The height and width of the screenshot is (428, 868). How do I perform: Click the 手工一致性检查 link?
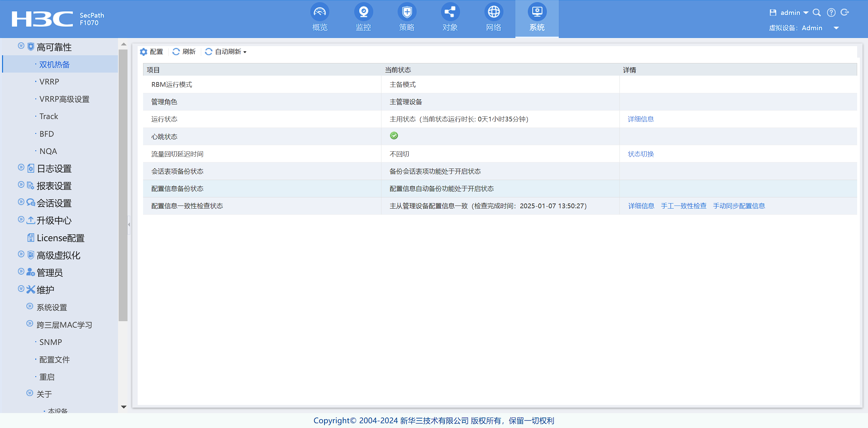(x=684, y=206)
